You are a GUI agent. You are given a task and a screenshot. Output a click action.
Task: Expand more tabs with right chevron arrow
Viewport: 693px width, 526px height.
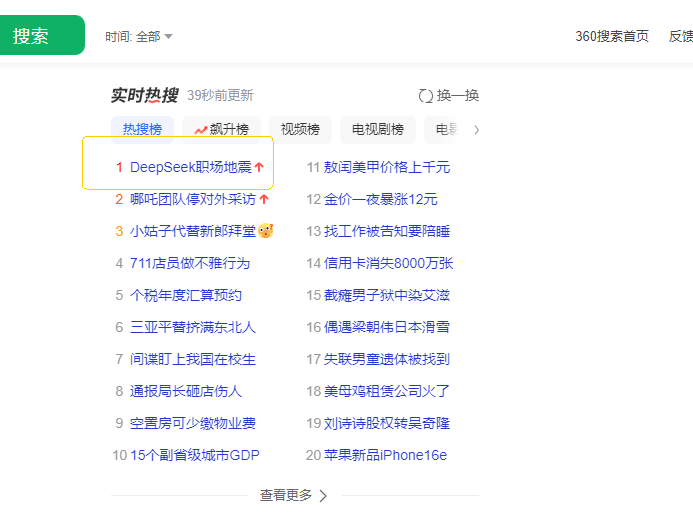tap(476, 130)
